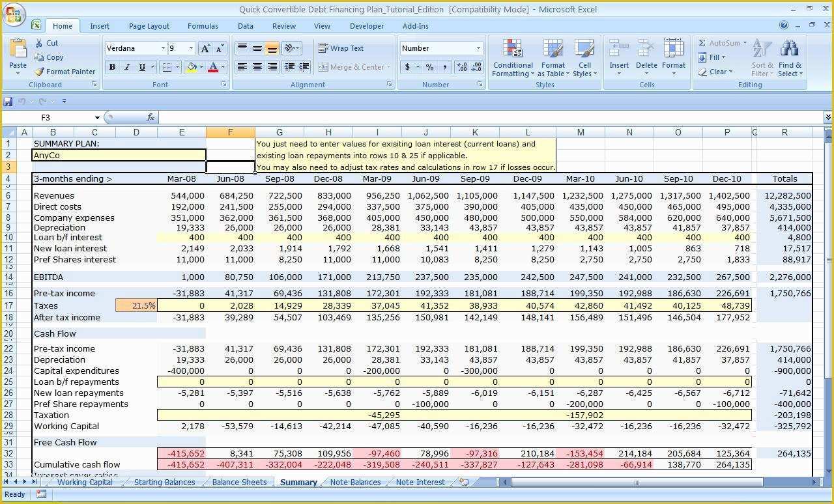Increase font size with Grow Font
This screenshot has height=504, width=834.
click(x=205, y=48)
